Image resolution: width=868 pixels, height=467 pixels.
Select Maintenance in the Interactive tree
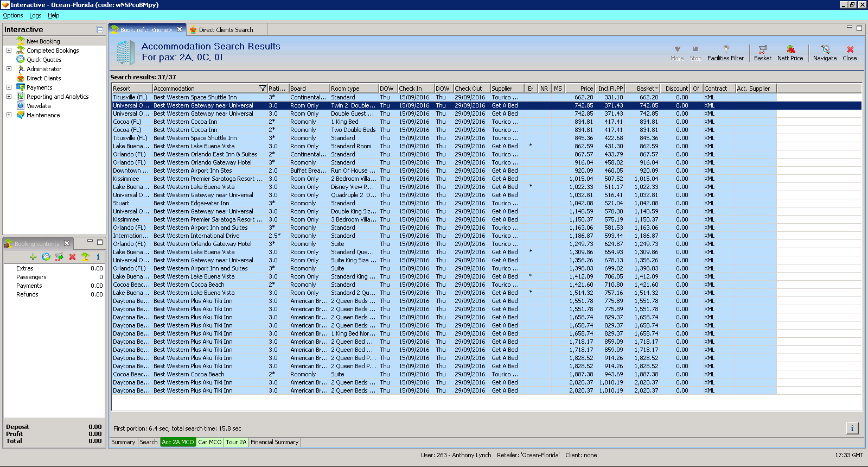click(43, 115)
